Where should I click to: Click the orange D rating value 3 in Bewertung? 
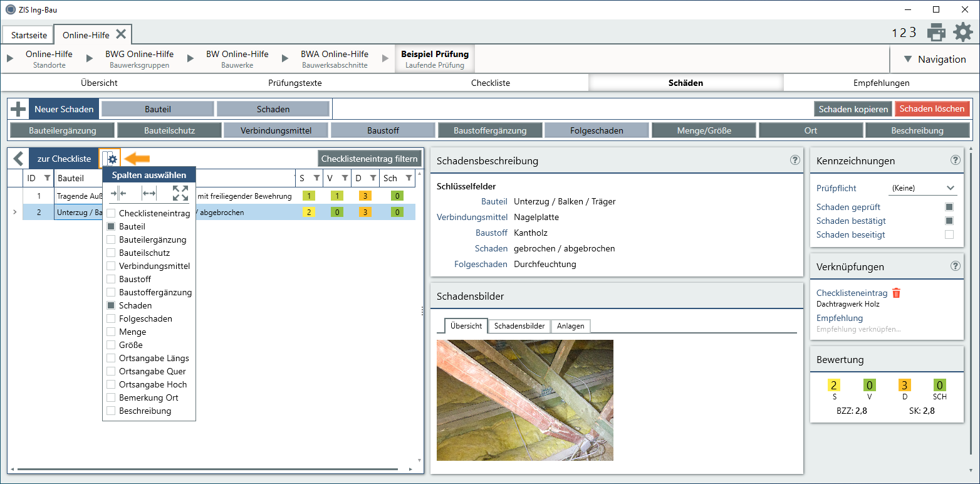(905, 385)
